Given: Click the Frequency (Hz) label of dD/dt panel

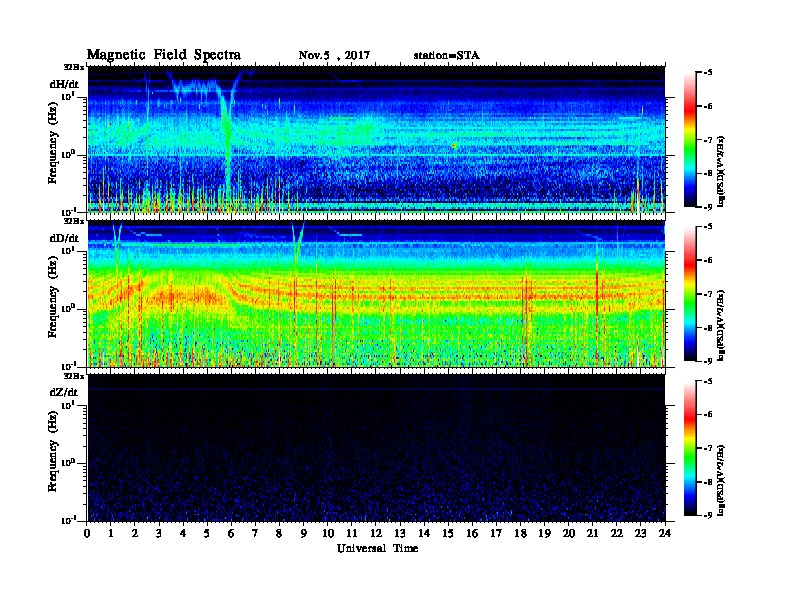Looking at the screenshot, I should [53, 296].
